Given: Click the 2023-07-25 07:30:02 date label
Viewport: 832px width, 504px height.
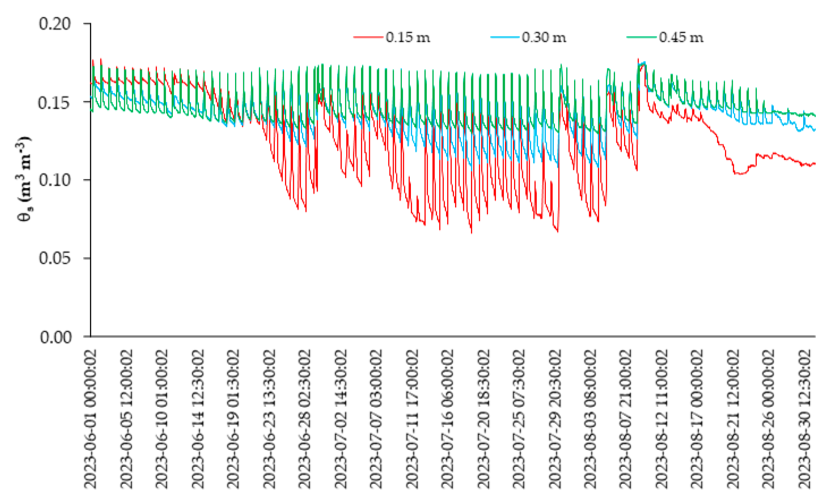Looking at the screenshot, I should click(519, 419).
